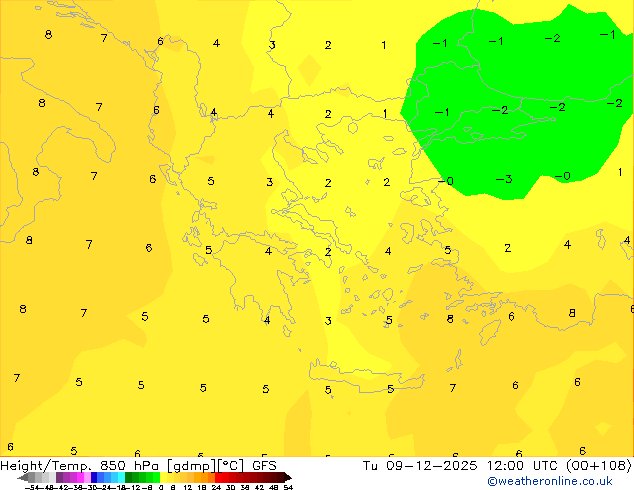This screenshot has width=634, height=490.
Task: Click the dark maroon right arrow end of the legend
Action: (x=287, y=477)
